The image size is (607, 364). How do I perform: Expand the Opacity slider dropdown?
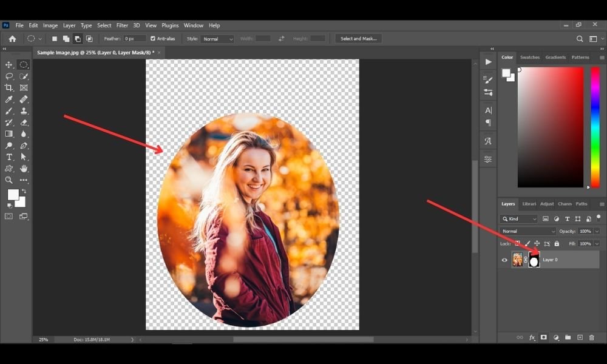(597, 231)
